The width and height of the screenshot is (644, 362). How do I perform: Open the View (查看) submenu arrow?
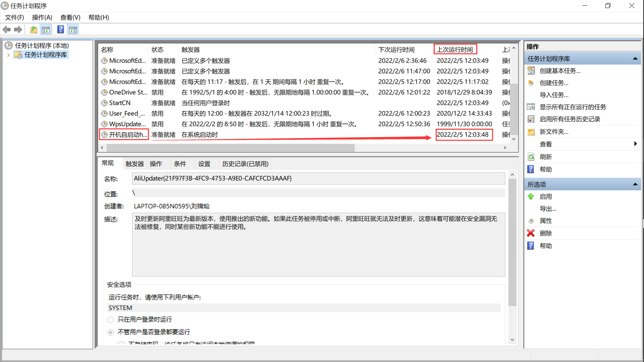635,144
